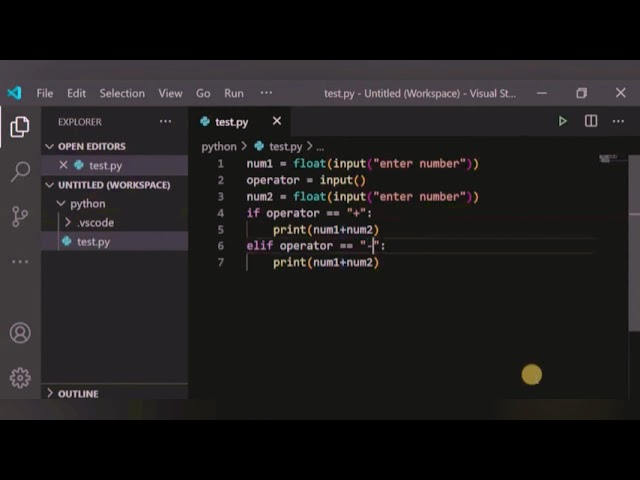Place cursor on line 3 num2 assignment

(362, 196)
